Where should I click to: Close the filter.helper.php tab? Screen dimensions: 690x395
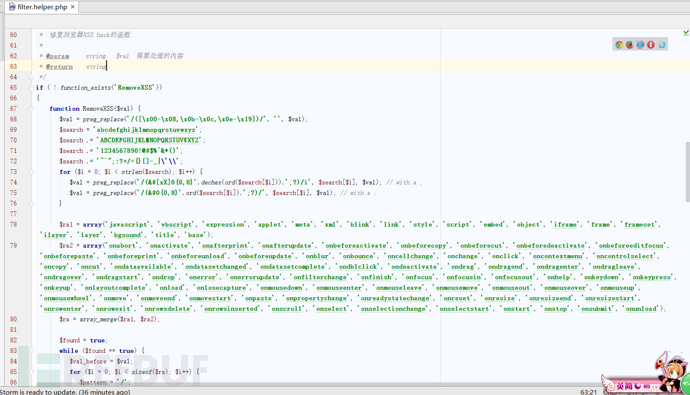[x=73, y=7]
